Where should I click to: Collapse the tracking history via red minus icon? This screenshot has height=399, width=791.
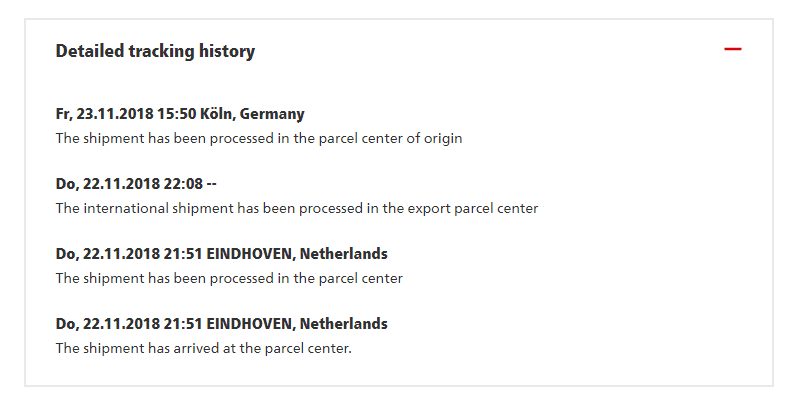tap(732, 49)
